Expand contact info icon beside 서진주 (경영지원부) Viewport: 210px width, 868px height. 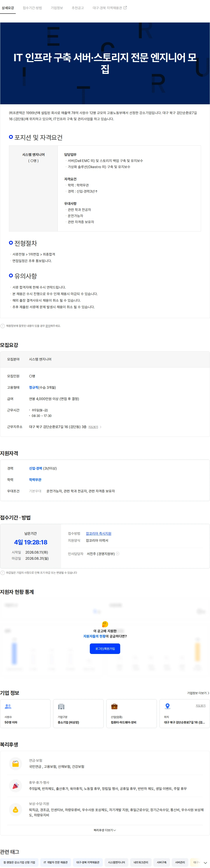pos(117,554)
